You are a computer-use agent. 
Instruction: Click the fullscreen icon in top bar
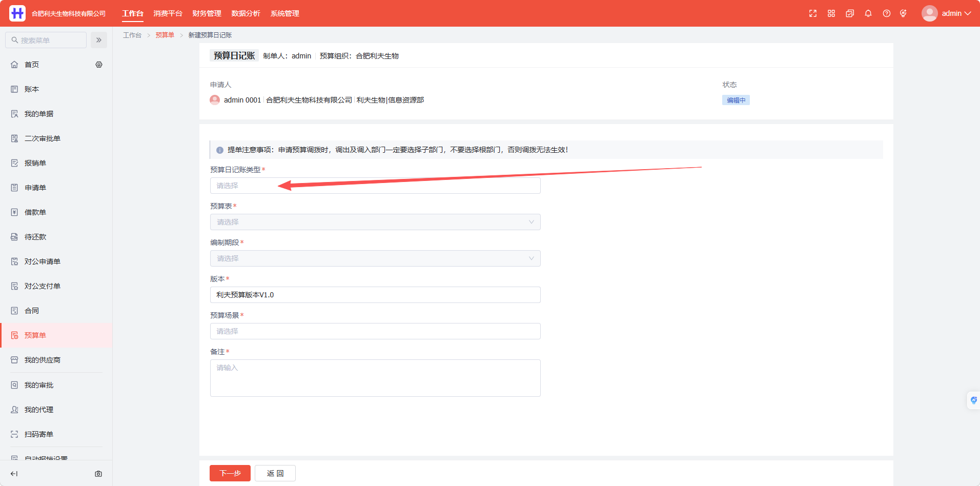(x=813, y=13)
